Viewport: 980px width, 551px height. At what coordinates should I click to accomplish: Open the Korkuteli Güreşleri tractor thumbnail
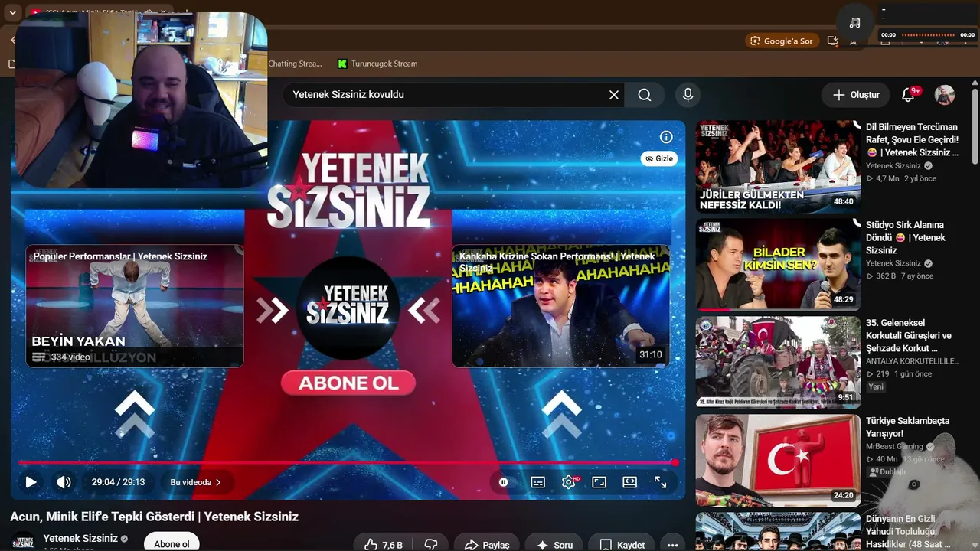click(x=778, y=362)
